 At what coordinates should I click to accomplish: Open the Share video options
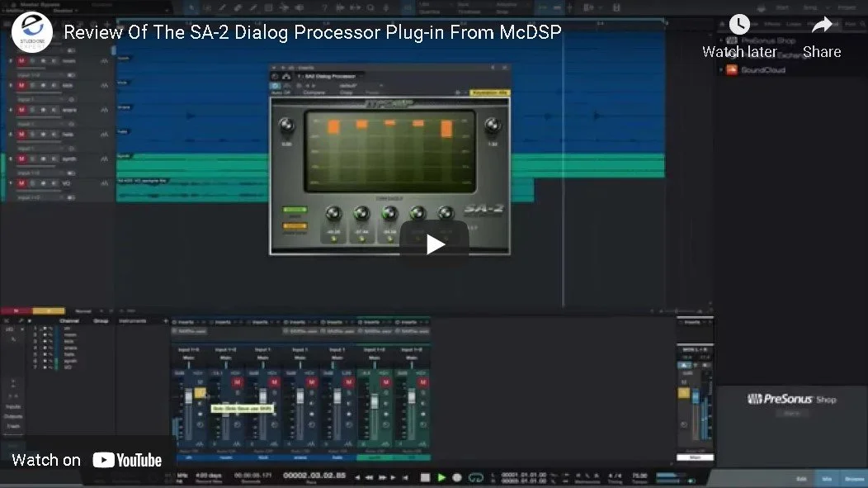(822, 37)
